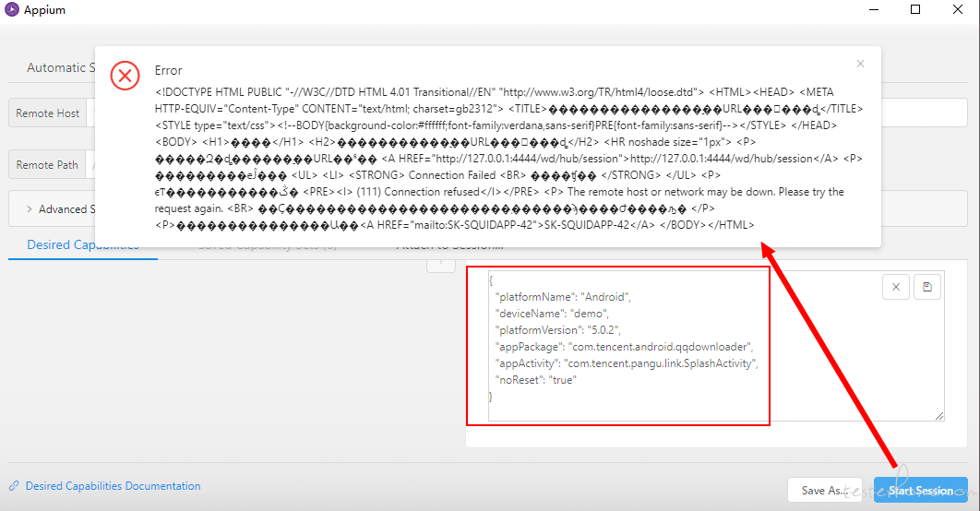Click the "appPackage" qqdownloader line
The width and height of the screenshot is (980, 511).
click(625, 347)
